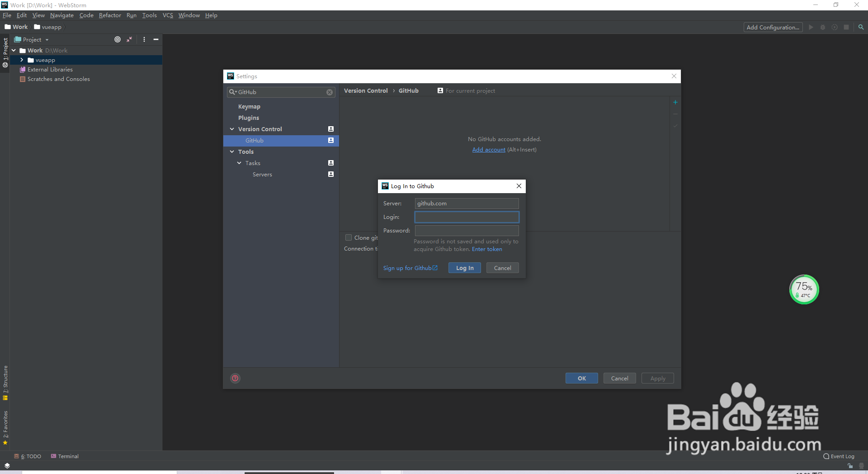
Task: Click the Server field showing github.com
Action: [467, 204]
